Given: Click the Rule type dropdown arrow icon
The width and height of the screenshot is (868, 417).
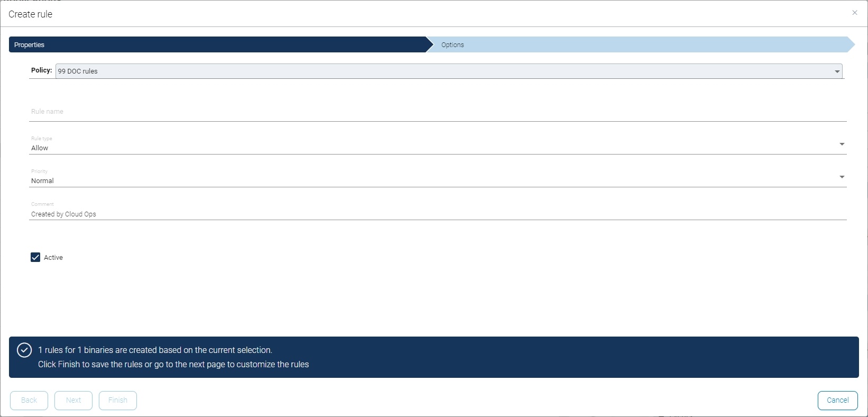Looking at the screenshot, I should coord(842,144).
